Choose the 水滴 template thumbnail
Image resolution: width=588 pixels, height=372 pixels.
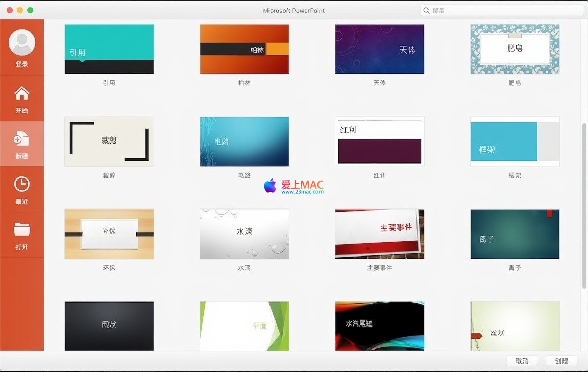point(244,234)
